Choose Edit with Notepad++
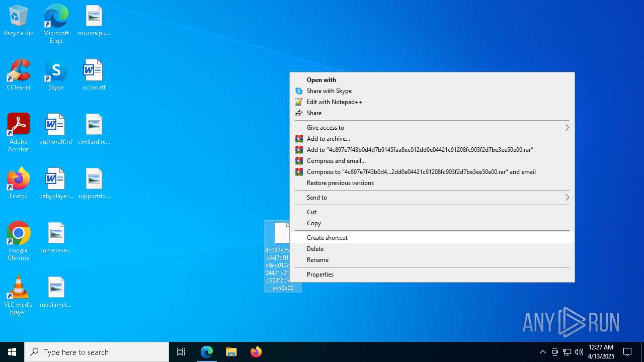644x362 pixels. click(432, 102)
